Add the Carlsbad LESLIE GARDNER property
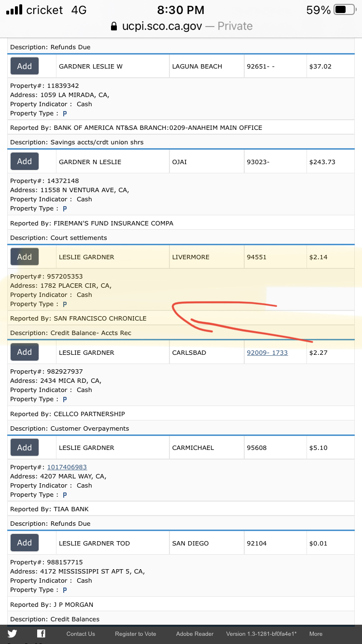 click(25, 352)
